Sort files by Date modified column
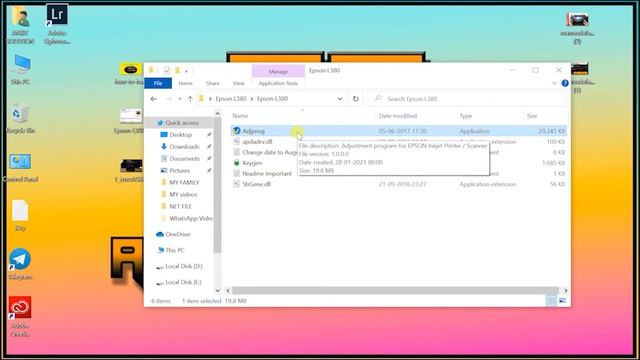This screenshot has width=640, height=360. (398, 116)
